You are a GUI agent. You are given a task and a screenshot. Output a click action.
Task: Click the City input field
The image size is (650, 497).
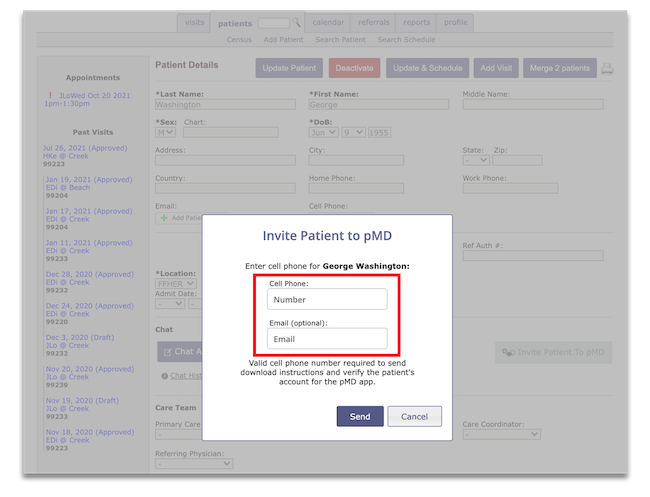coord(356,160)
